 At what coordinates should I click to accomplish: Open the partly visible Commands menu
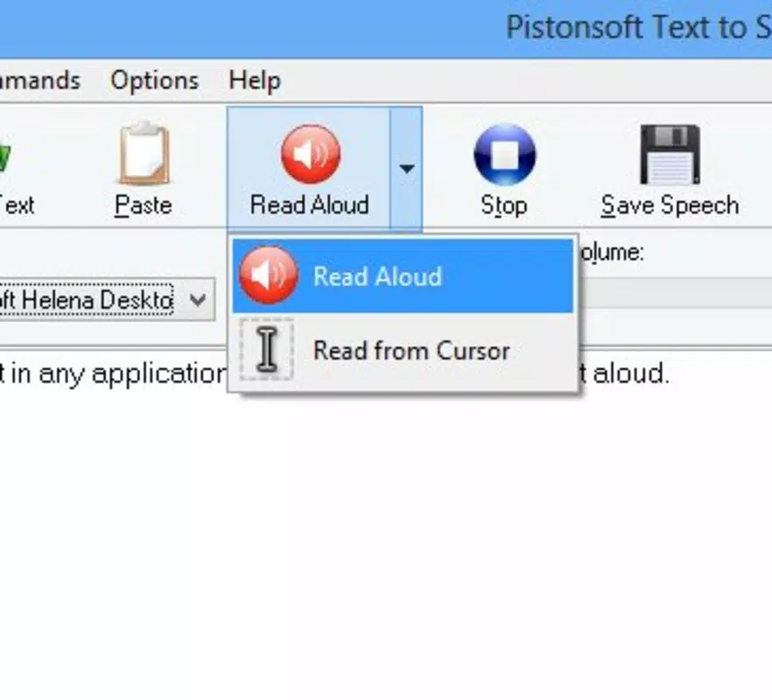40,80
